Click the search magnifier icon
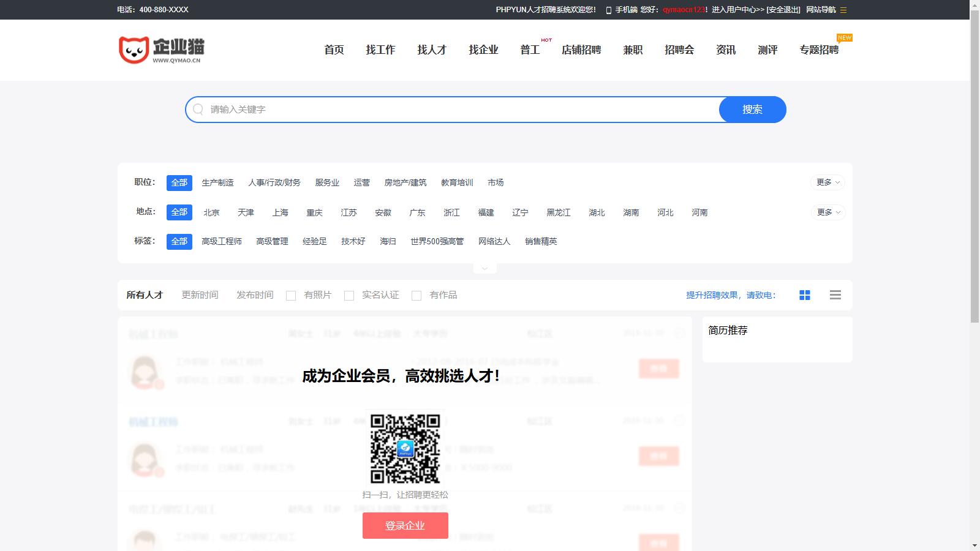 click(198, 110)
